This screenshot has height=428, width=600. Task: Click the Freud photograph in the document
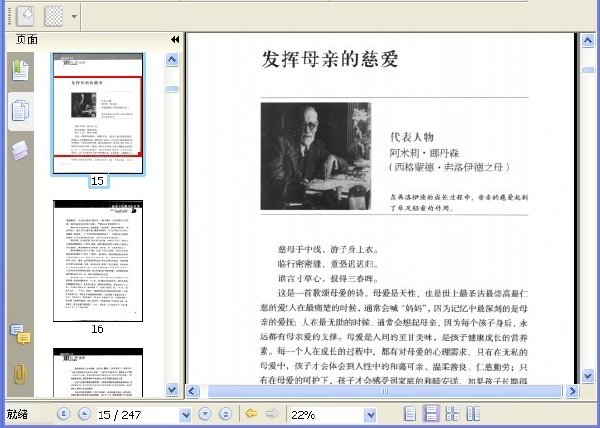tap(316, 156)
